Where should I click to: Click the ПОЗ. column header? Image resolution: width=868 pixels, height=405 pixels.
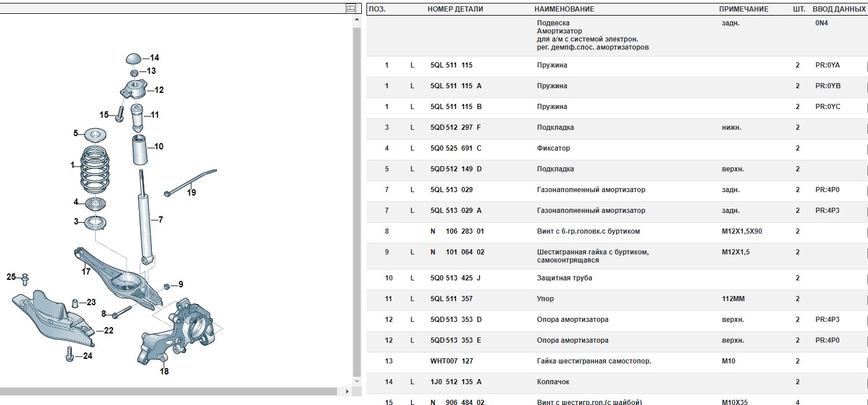377,9
